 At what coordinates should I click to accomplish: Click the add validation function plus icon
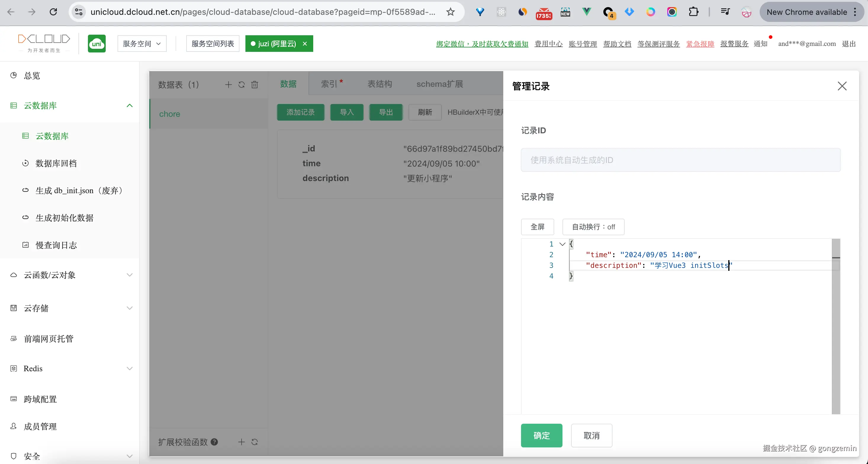pos(241,442)
